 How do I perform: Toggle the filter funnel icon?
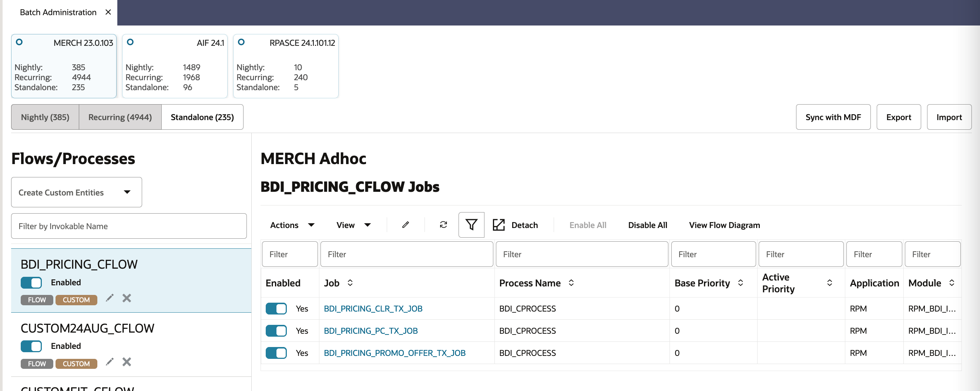[x=471, y=225]
